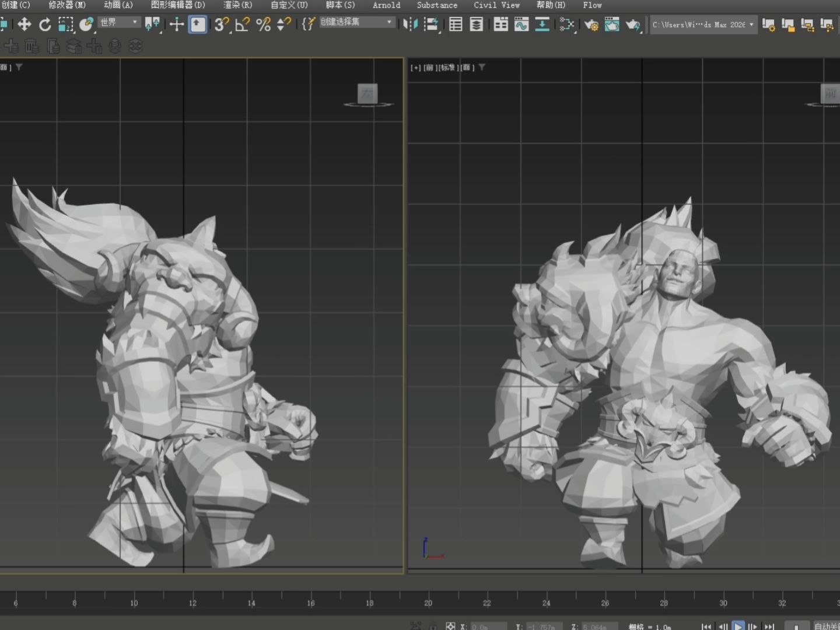840x630 pixels.
Task: Click the Z coordinate input field
Action: 600,626
